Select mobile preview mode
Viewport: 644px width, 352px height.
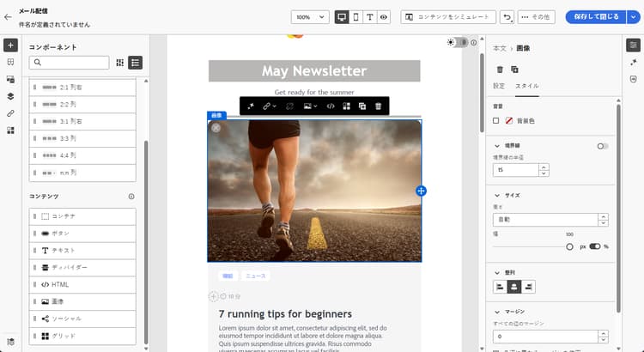pos(356,17)
